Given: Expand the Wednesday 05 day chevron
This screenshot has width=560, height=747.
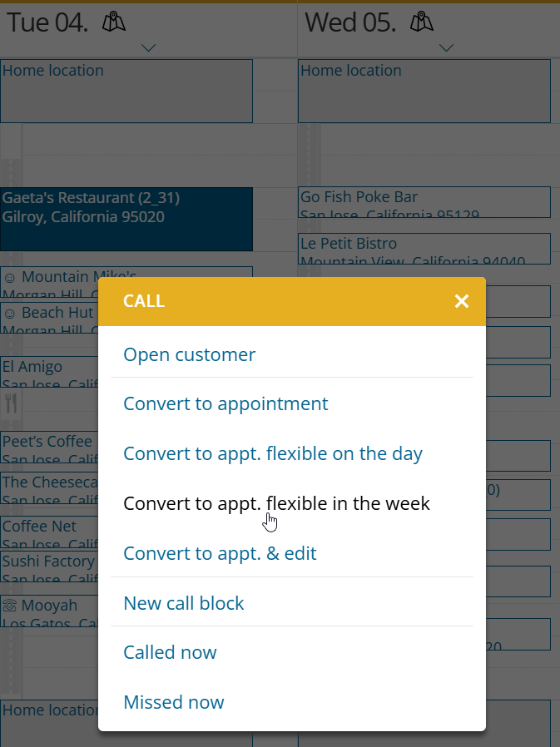Looking at the screenshot, I should coord(447,48).
